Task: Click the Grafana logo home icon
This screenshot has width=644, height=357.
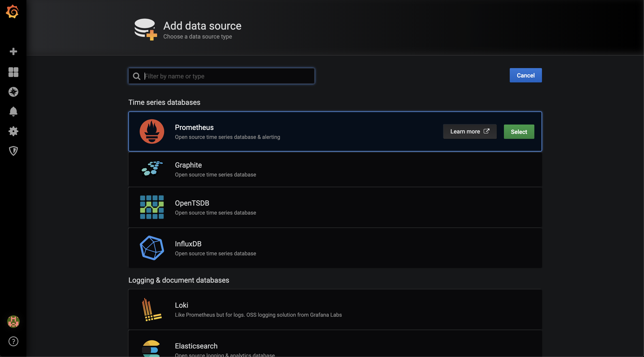Action: (x=13, y=11)
